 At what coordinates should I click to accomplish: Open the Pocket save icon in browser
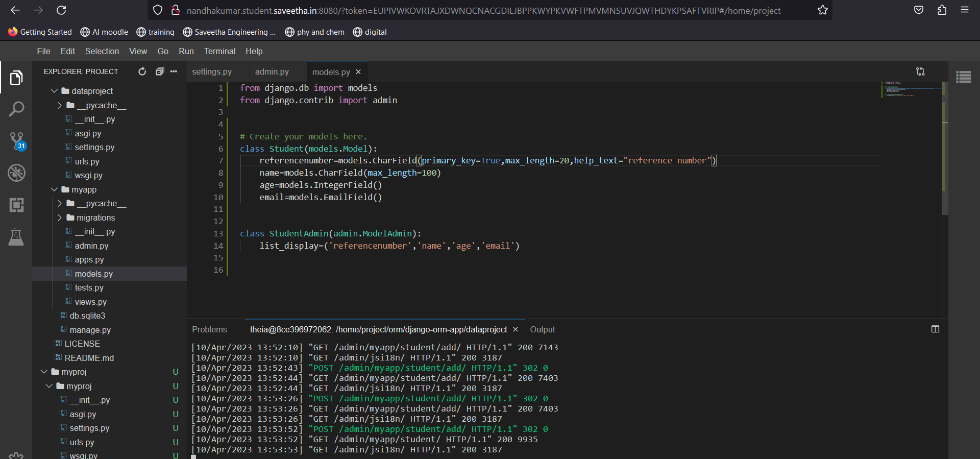click(x=919, y=10)
